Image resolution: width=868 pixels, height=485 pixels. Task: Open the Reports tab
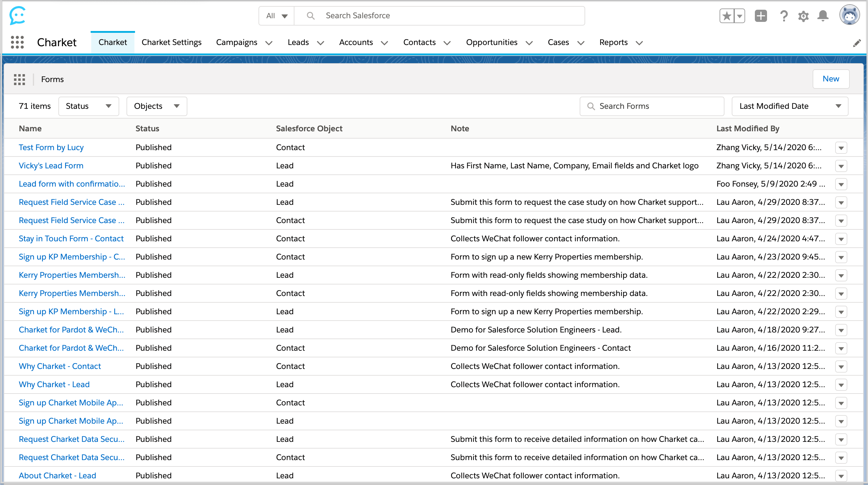pyautogui.click(x=613, y=43)
